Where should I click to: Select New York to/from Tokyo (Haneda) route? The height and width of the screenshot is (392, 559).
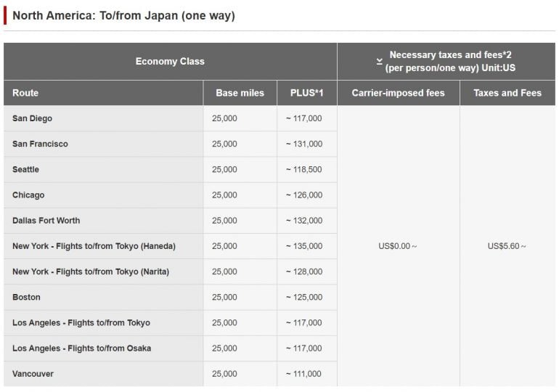click(94, 246)
